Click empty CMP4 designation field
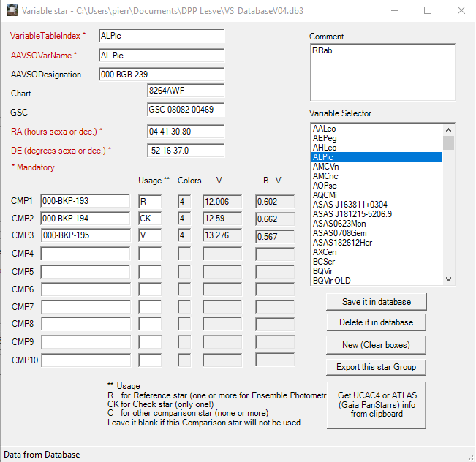 pos(86,254)
